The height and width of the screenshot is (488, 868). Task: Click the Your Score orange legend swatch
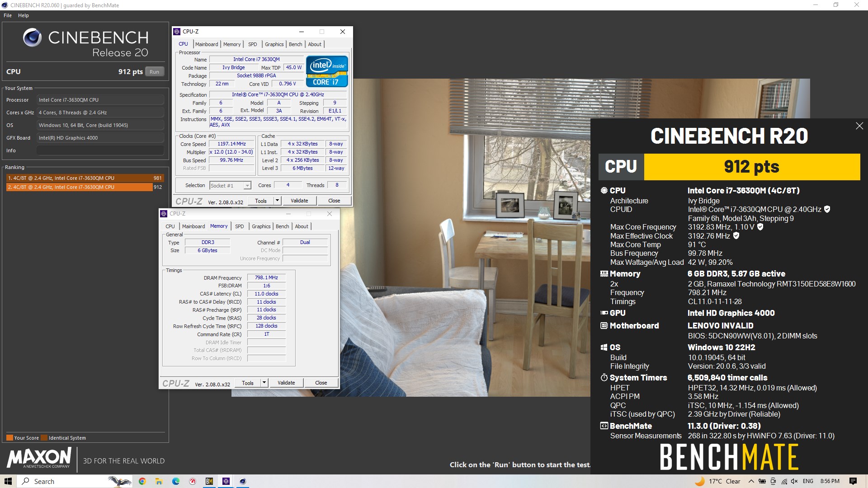[x=9, y=438]
